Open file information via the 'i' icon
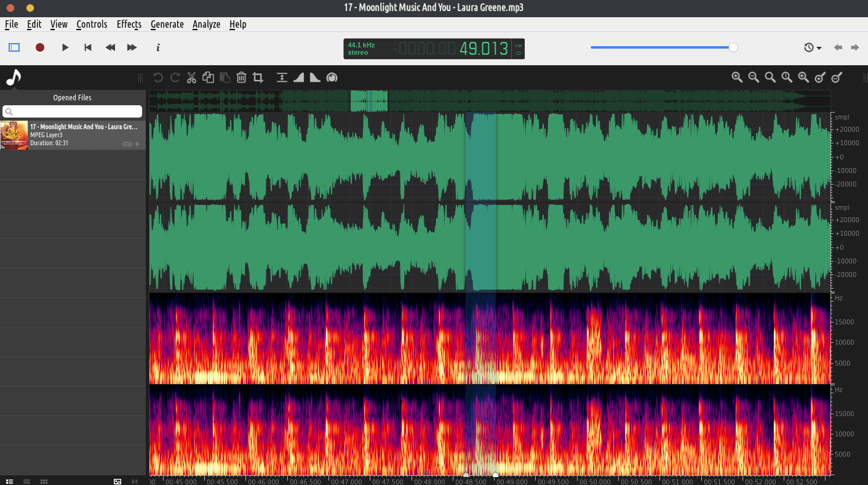Screen dimensions: 868x485 [158, 47]
